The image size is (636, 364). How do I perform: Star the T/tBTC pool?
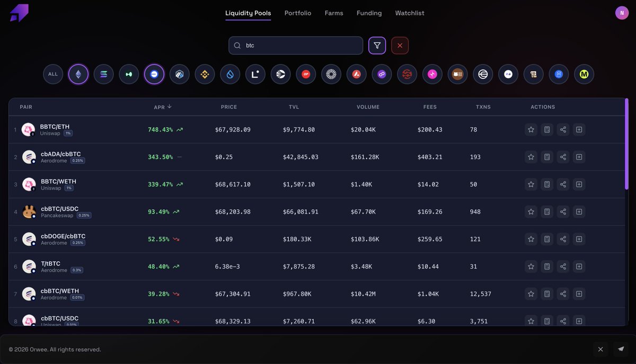(x=531, y=267)
